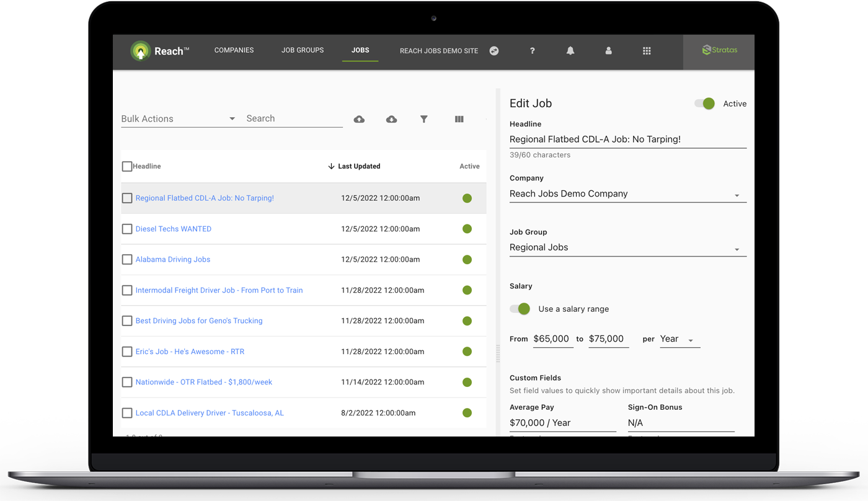Click active dot for Alabama Driving Jobs
Image resolution: width=868 pixels, height=501 pixels.
467,260
